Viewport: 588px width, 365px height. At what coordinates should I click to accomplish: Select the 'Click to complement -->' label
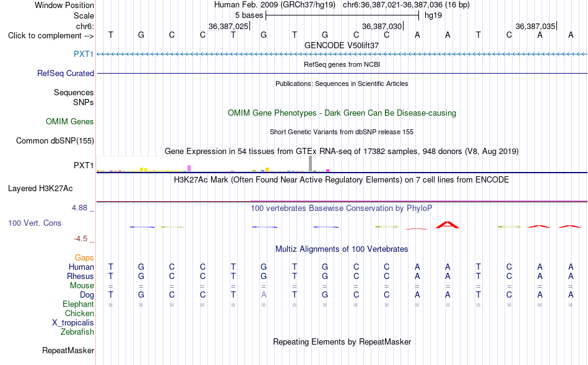[x=51, y=36]
